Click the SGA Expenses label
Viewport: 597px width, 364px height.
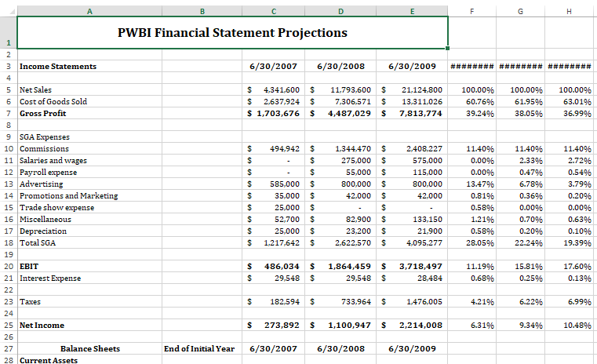tap(45, 137)
